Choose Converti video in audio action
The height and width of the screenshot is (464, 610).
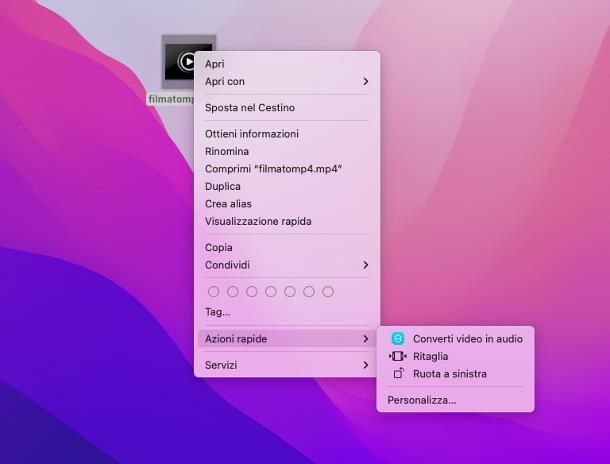point(456,339)
